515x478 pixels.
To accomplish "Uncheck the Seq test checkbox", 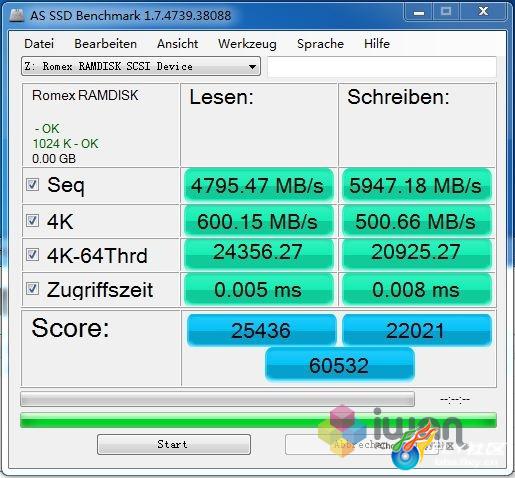I will pos(32,185).
